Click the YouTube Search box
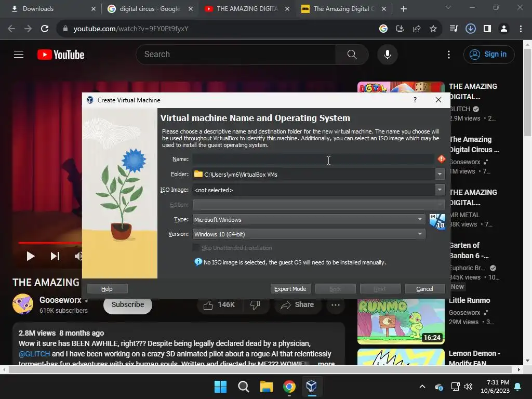This screenshot has height=399, width=532. pos(236,54)
